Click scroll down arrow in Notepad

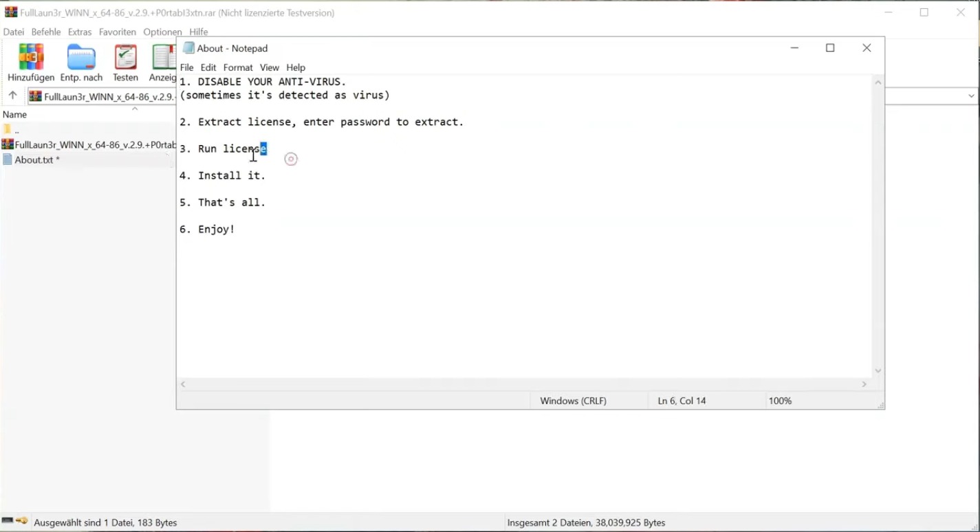[878, 371]
